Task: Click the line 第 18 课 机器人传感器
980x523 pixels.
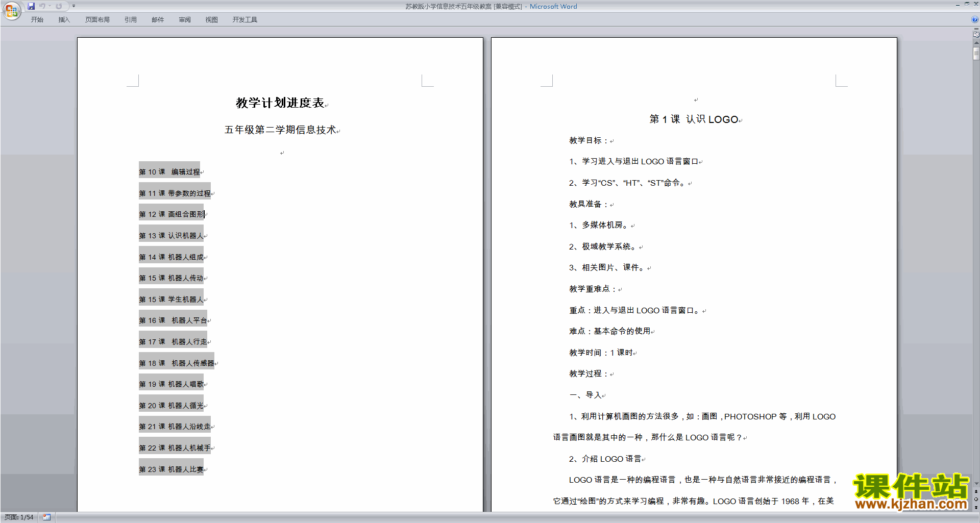Action: (177, 363)
